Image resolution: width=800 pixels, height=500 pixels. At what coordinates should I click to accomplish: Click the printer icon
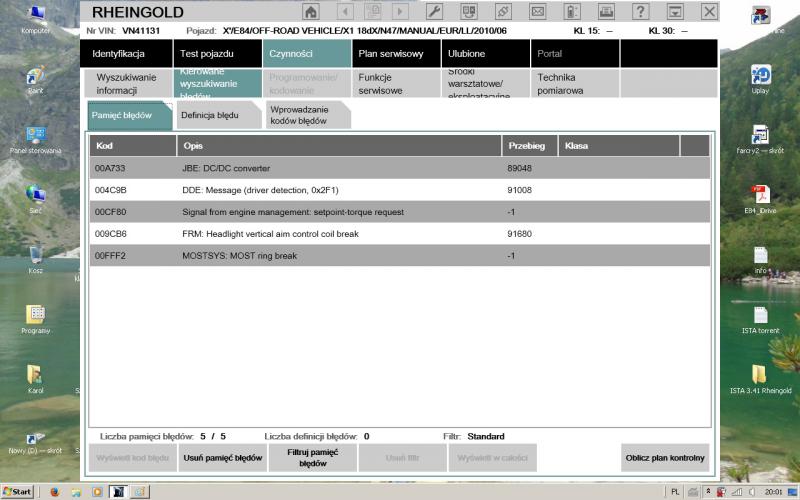point(606,12)
